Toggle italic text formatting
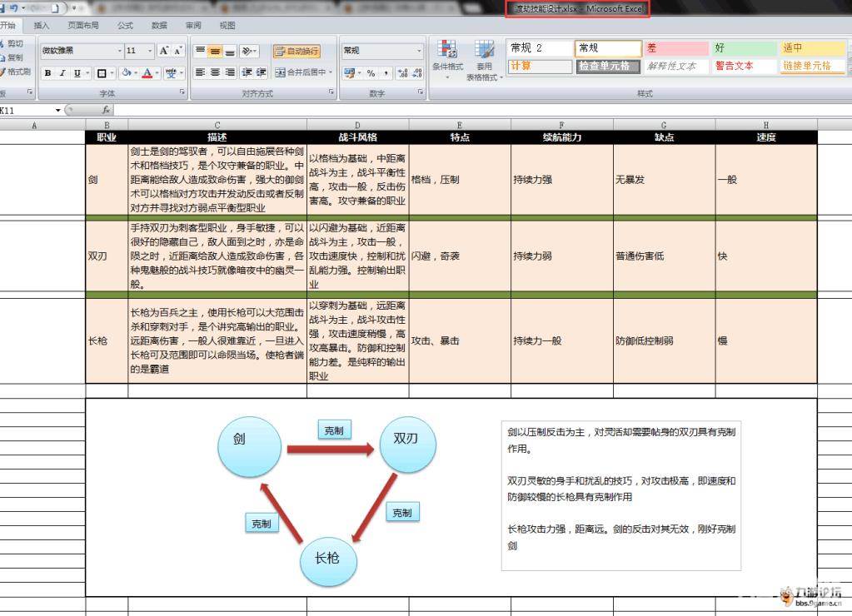Viewport: 852px width, 616px height. (x=62, y=73)
